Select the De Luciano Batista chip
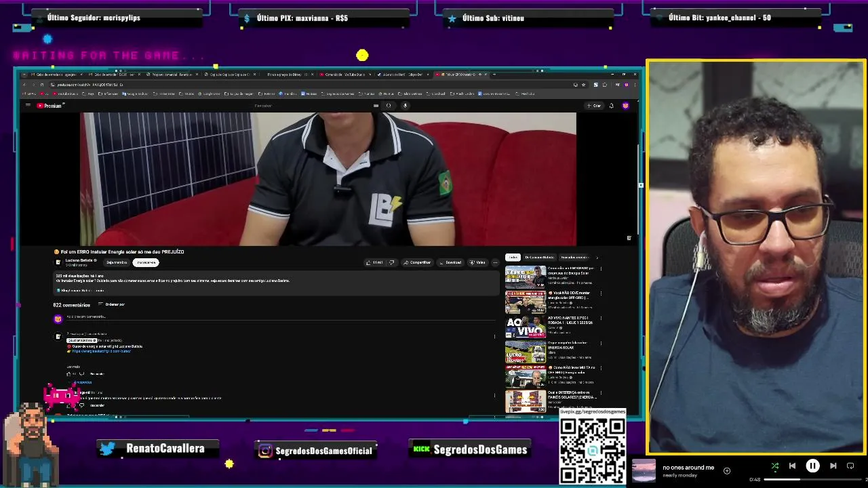 [x=539, y=258]
